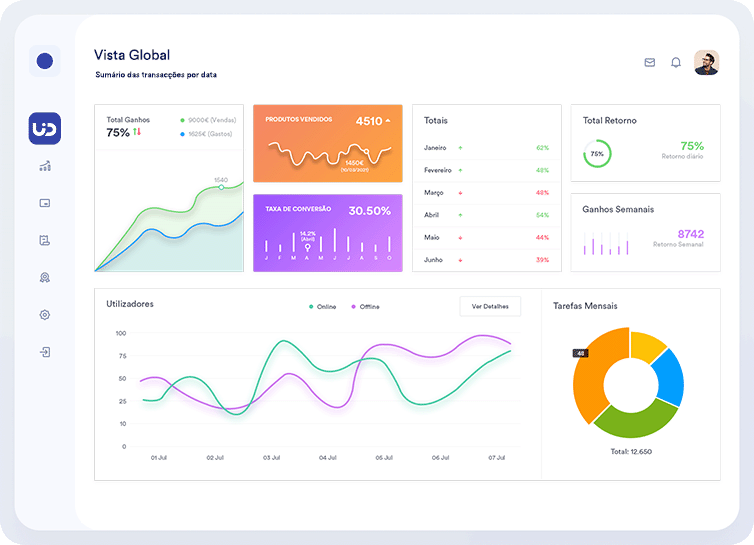Open the user profile avatar menu
The height and width of the screenshot is (545, 754).
(x=706, y=62)
